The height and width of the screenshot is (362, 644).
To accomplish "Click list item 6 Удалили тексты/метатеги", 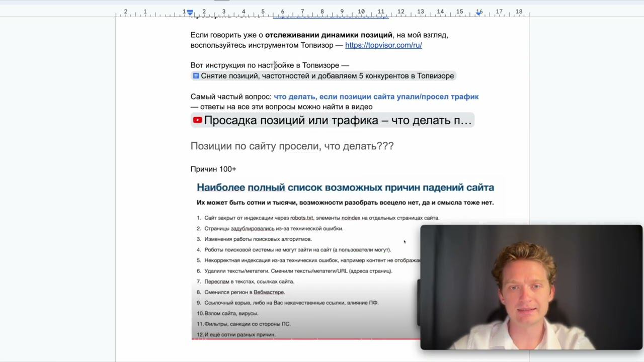I will click(294, 271).
